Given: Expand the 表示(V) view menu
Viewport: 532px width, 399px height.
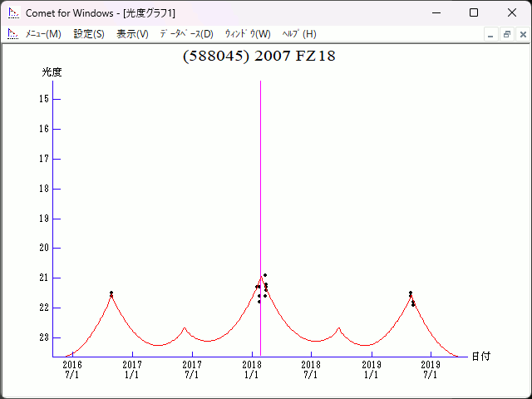Looking at the screenshot, I should tap(132, 34).
